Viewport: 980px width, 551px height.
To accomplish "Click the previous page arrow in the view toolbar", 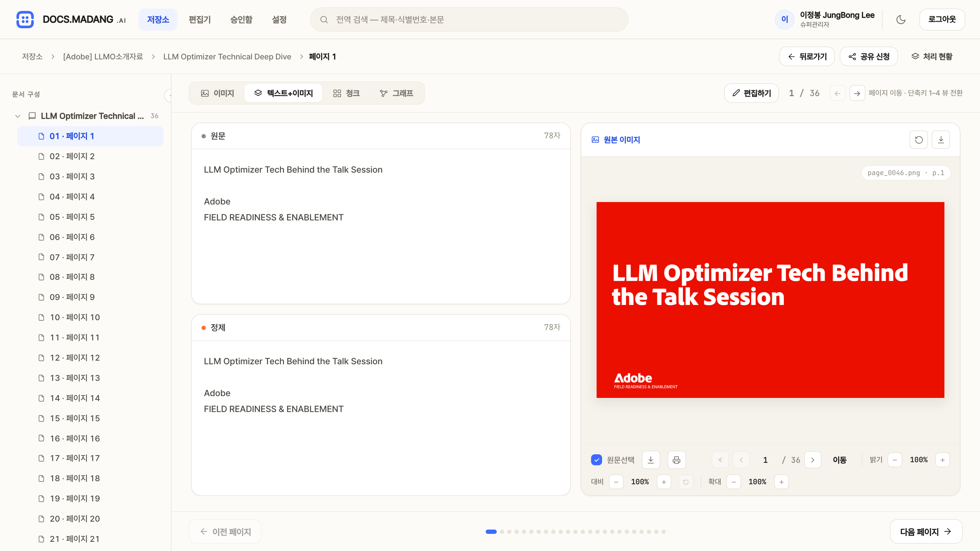I will click(838, 93).
